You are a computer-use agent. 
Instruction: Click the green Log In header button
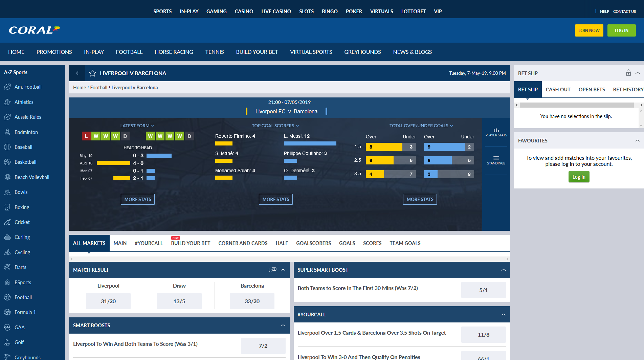point(621,30)
